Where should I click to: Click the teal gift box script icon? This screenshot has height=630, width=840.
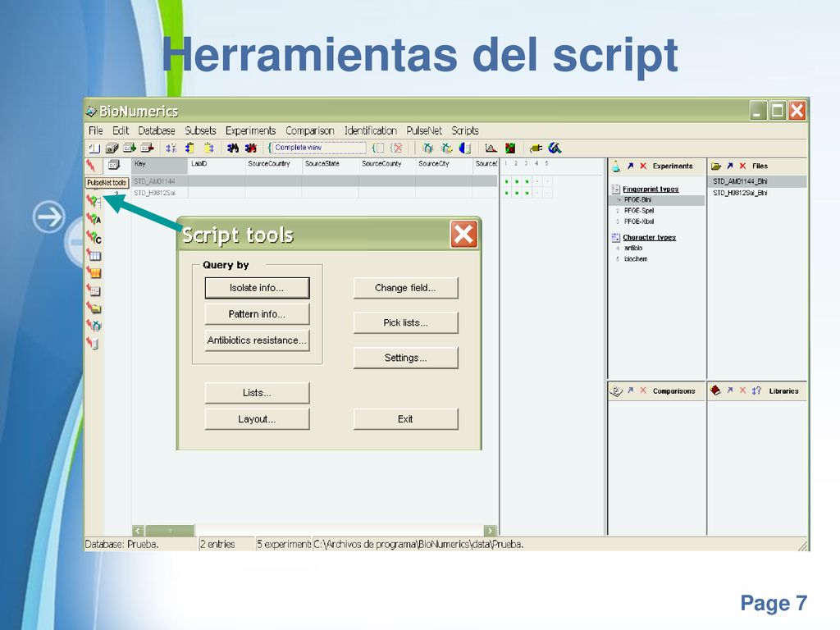pos(94,326)
